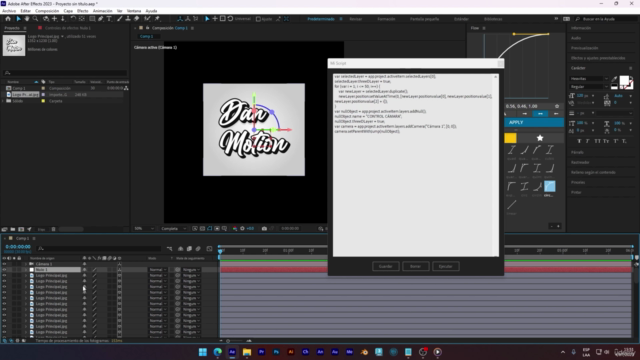
Task: Switch to Predeterminado workspace
Action: tap(321, 19)
